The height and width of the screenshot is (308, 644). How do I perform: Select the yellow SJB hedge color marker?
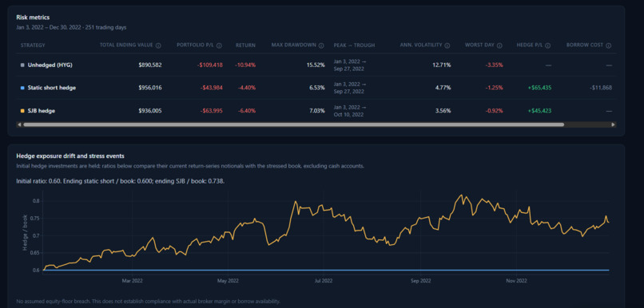[22, 111]
